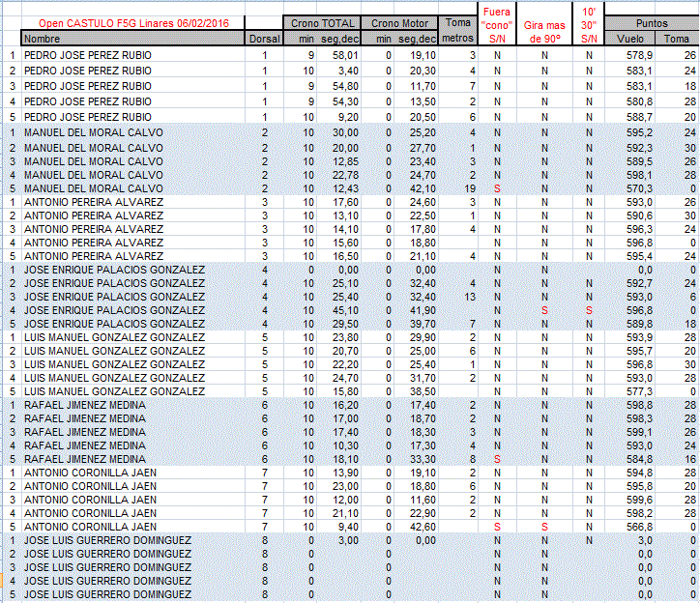Image resolution: width=700 pixels, height=603 pixels.
Task: Click the Crono Motor cell showing 42,10
Action: tap(420, 187)
